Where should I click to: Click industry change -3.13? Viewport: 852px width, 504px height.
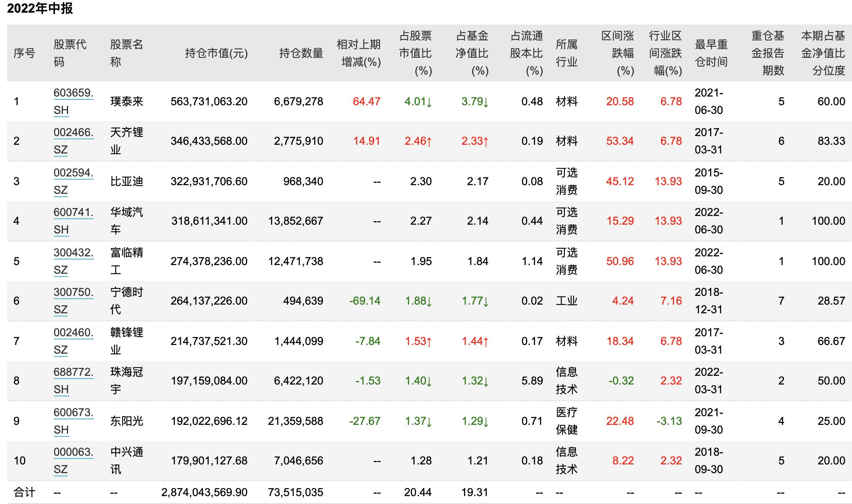669,421
